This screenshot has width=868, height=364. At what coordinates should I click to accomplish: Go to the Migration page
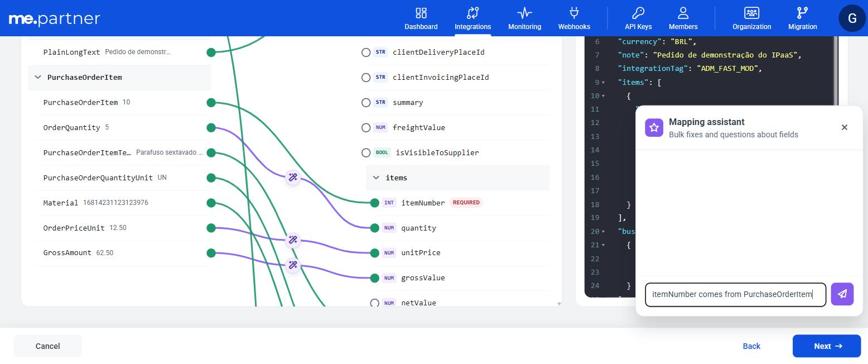[x=802, y=18]
